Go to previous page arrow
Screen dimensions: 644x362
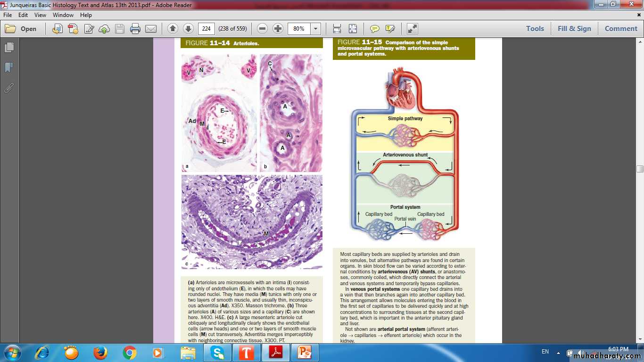tap(173, 29)
